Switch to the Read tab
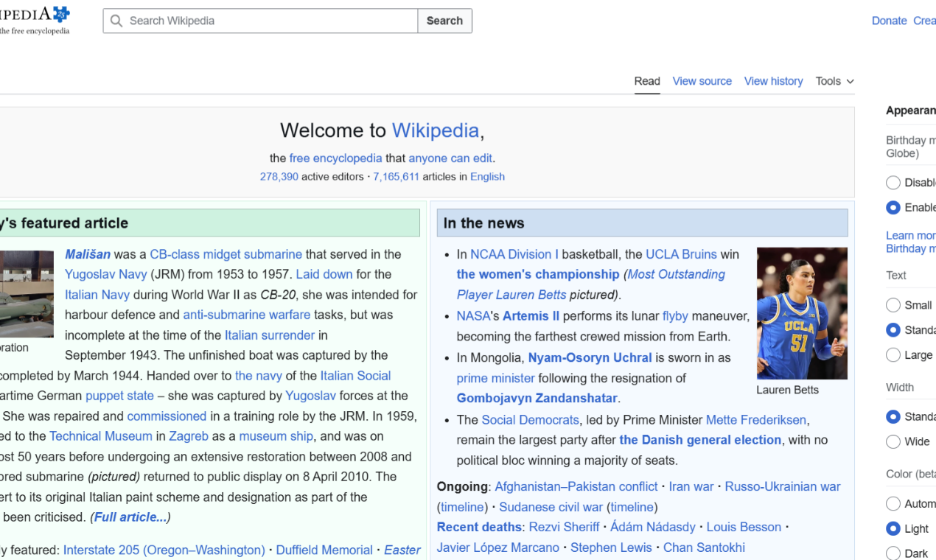936x560 pixels. (647, 81)
